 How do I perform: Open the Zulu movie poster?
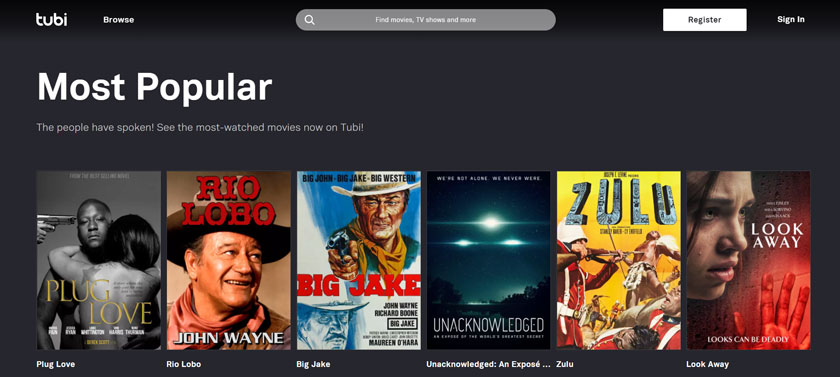619,260
